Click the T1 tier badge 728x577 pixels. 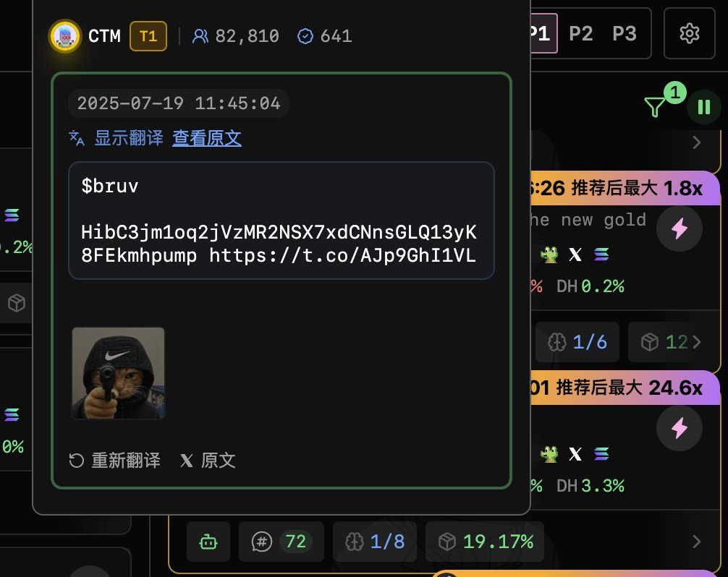tap(148, 36)
